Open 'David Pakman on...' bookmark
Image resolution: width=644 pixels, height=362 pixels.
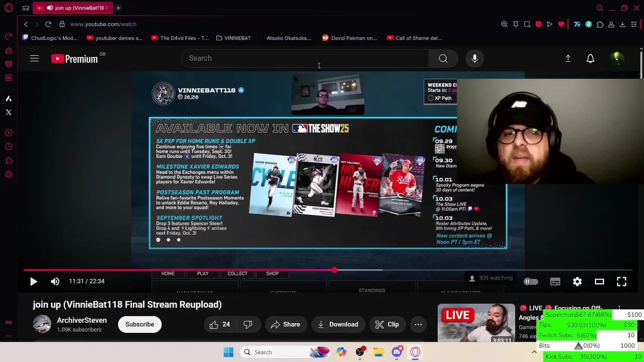tap(349, 38)
